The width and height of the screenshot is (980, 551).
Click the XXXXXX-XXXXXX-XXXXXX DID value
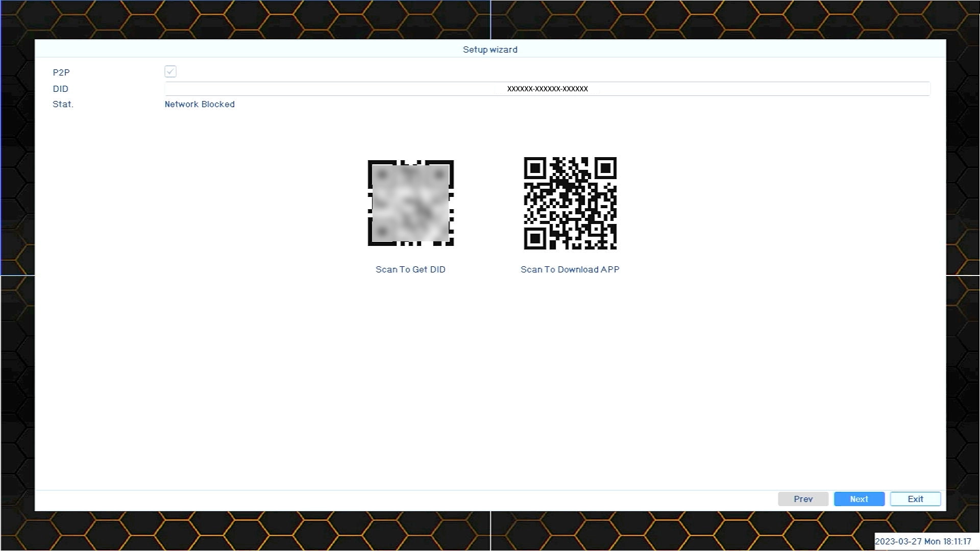(547, 89)
